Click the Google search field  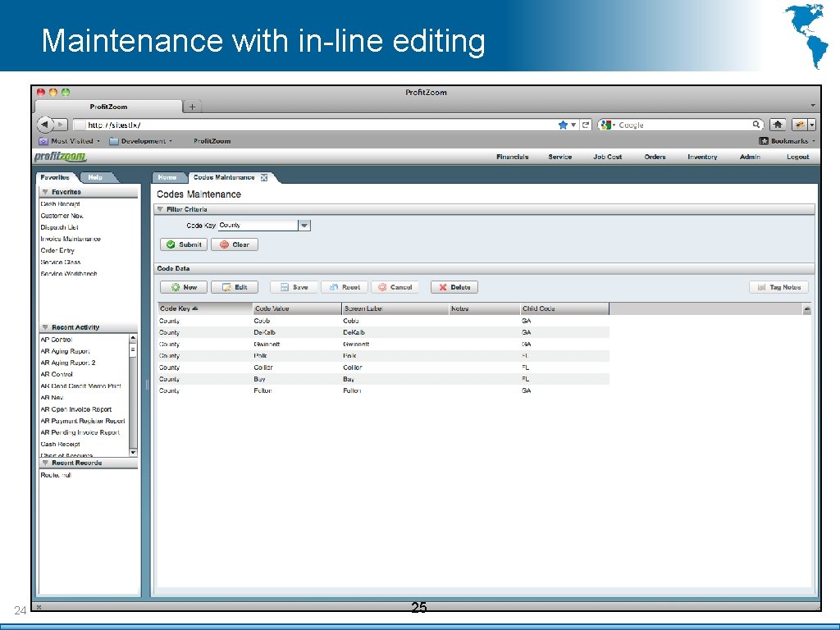pos(683,125)
